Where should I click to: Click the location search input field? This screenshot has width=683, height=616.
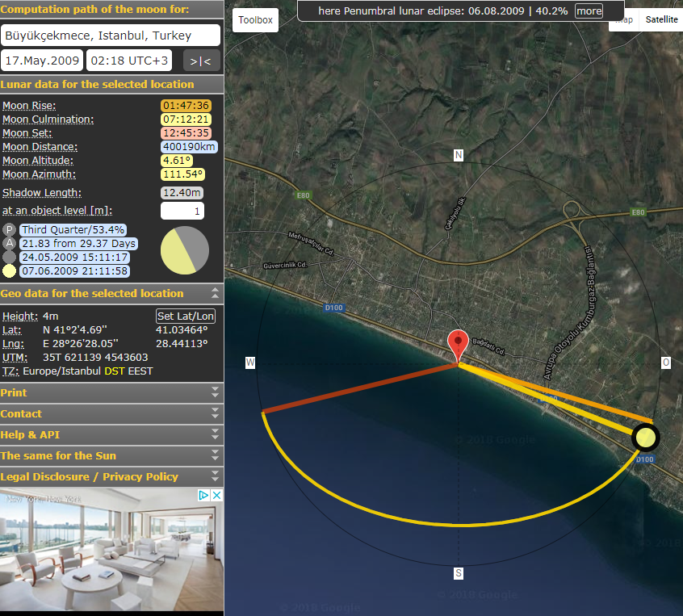point(111,36)
